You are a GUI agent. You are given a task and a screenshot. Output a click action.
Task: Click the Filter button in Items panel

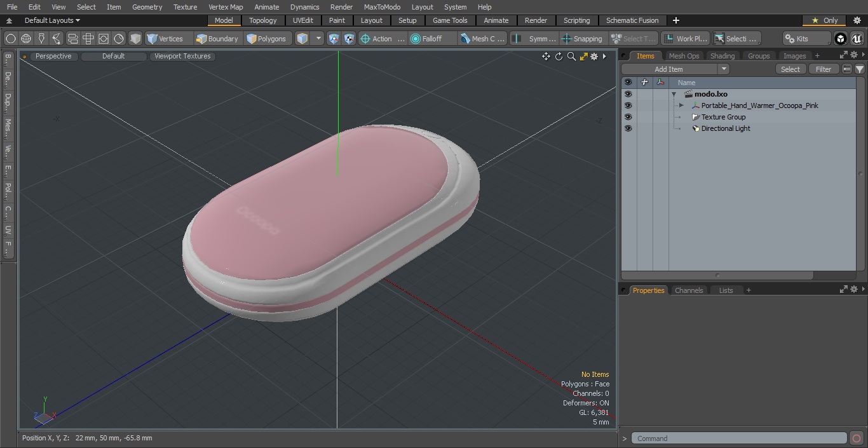point(824,69)
